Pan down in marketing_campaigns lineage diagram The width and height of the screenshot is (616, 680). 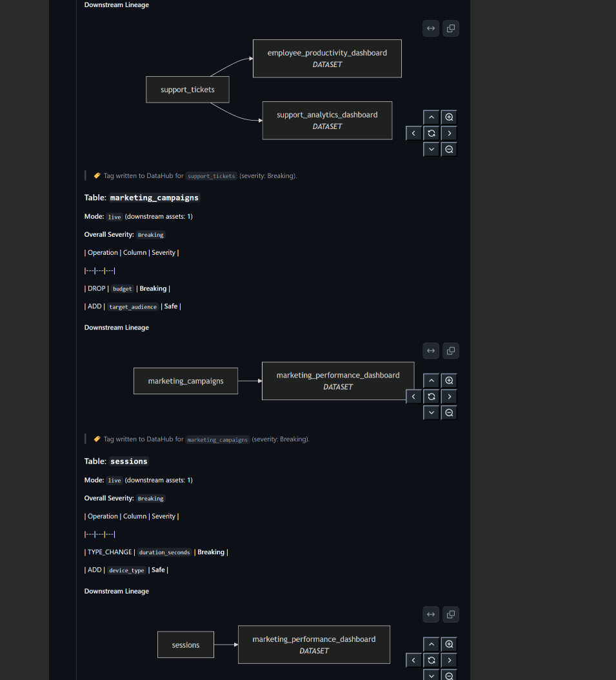(x=432, y=412)
